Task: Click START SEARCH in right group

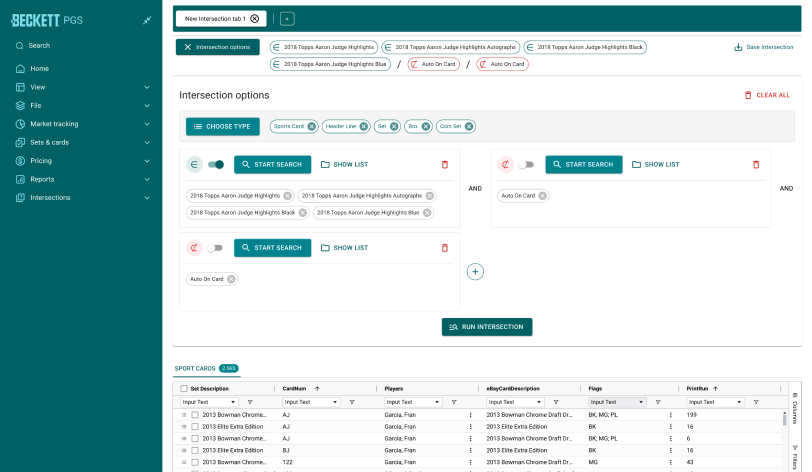Action: click(584, 165)
